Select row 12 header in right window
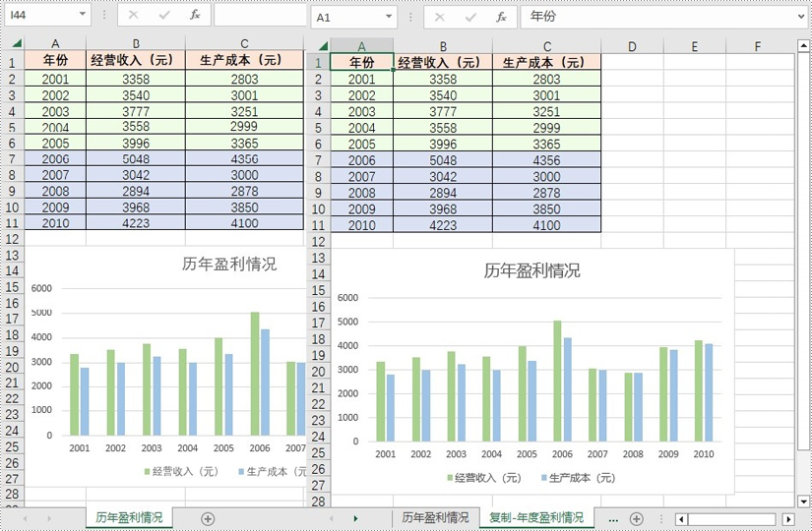This screenshot has height=531, width=812. [318, 242]
